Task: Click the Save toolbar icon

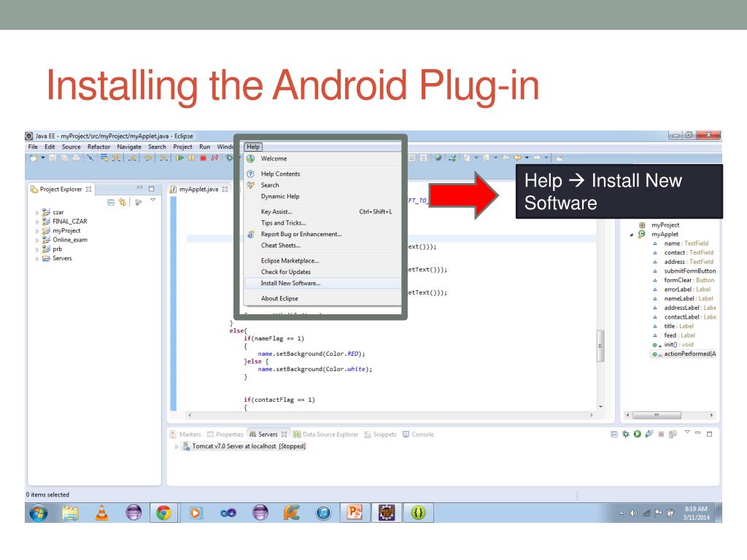Action: [x=53, y=157]
